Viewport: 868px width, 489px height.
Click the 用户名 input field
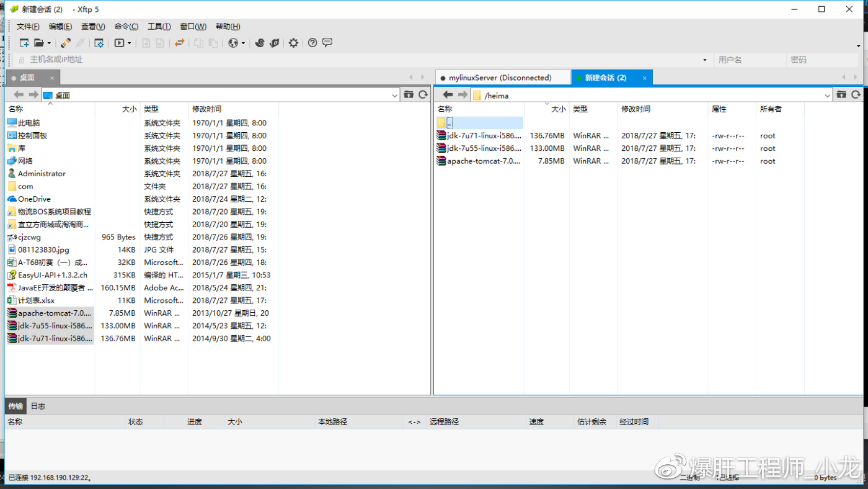click(x=749, y=60)
